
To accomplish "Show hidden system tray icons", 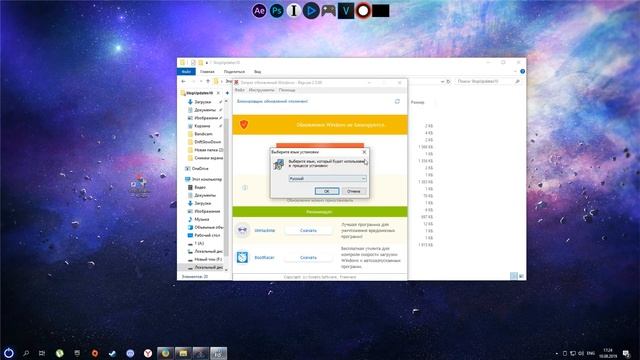I will point(557,353).
